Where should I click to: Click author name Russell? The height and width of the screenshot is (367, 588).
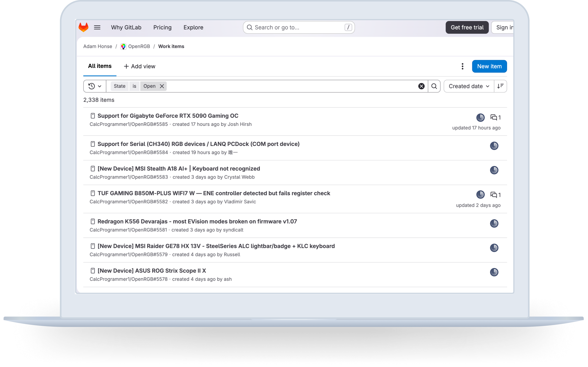point(232,255)
